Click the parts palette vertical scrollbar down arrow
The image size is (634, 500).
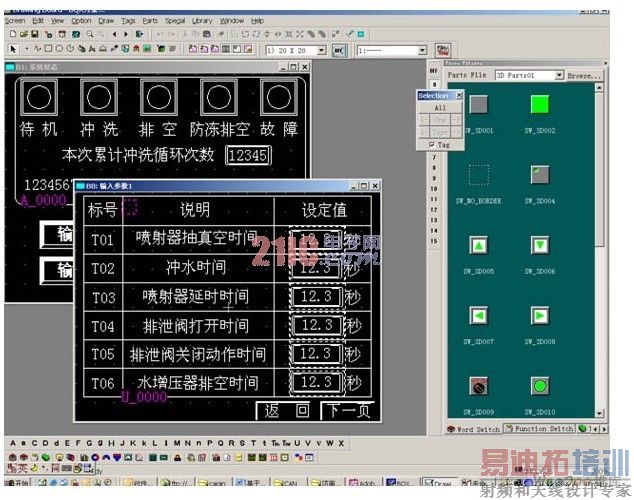[x=599, y=413]
